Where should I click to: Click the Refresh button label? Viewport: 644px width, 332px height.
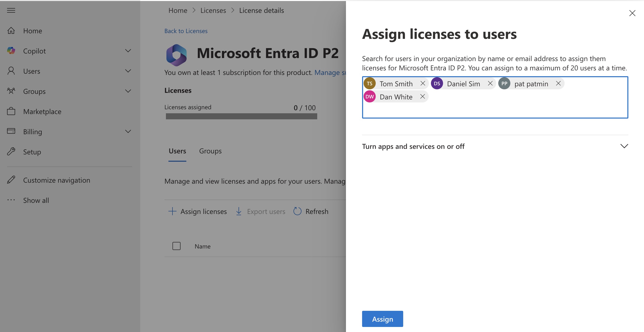[x=317, y=211]
